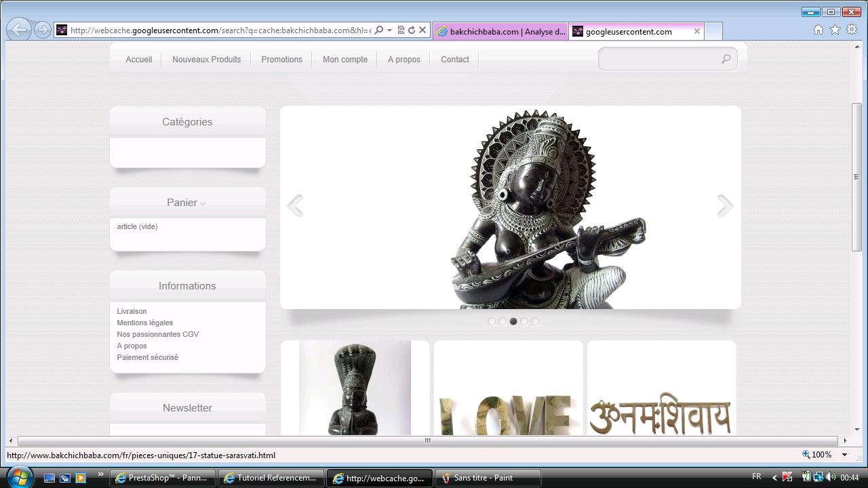
Task: Open the Contact menu item
Action: click(455, 60)
